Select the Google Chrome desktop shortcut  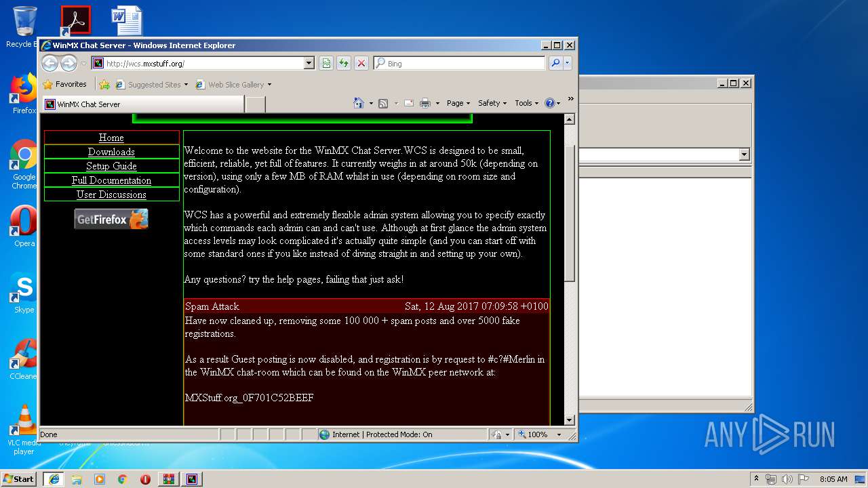coord(24,165)
